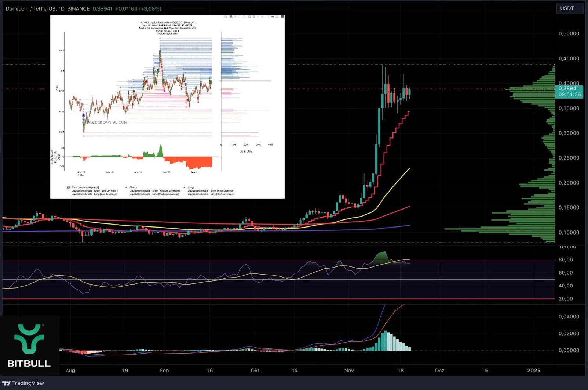
Task: Click the TradingView text link
Action: point(28,383)
